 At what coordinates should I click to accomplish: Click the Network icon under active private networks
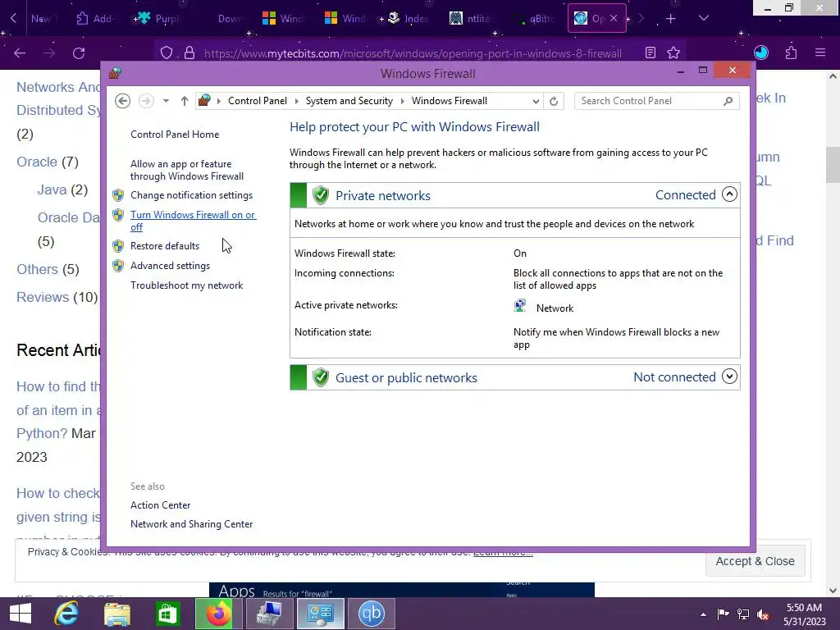pyautogui.click(x=519, y=307)
